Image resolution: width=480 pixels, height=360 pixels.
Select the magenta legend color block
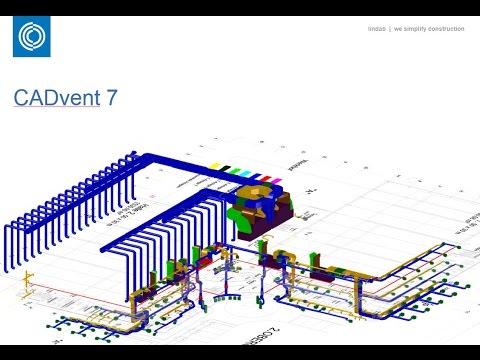[276, 181]
